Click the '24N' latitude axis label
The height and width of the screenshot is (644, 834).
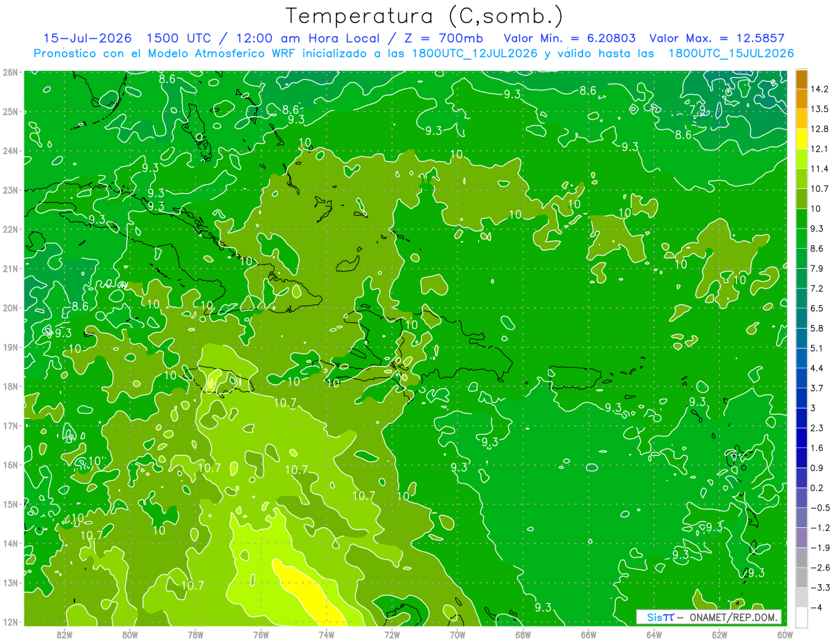(10, 151)
